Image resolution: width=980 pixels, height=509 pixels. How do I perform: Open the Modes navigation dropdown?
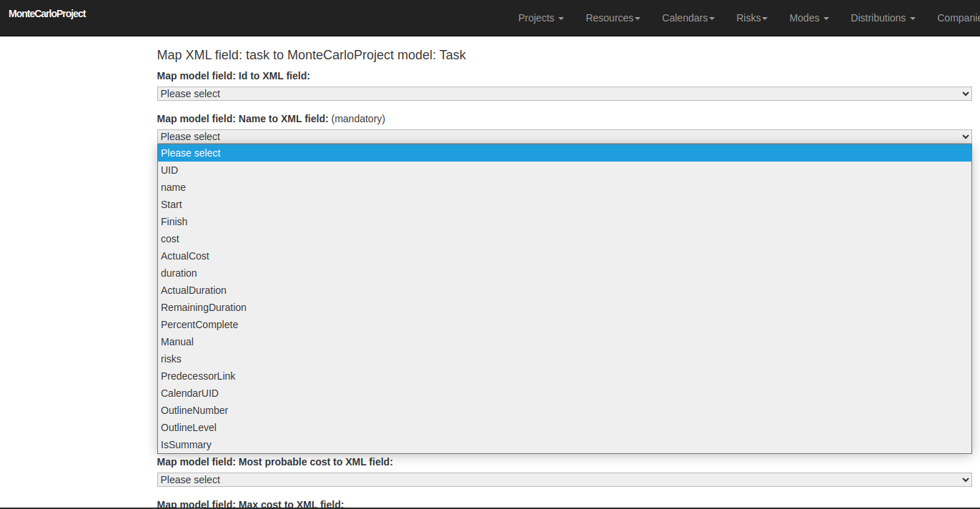pyautogui.click(x=808, y=18)
